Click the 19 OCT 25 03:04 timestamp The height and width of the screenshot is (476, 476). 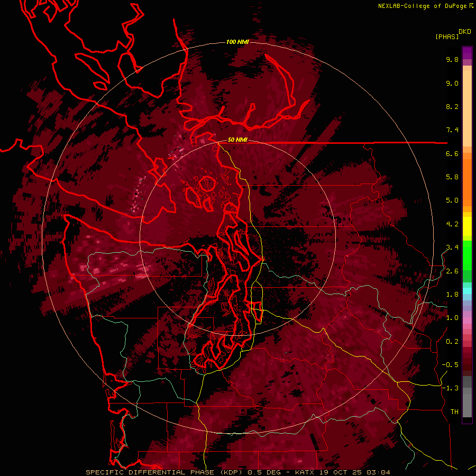pyautogui.click(x=354, y=472)
